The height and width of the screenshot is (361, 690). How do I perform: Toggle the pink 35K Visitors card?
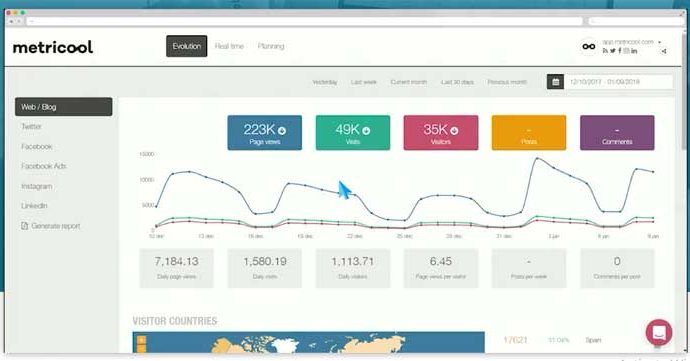coord(440,133)
